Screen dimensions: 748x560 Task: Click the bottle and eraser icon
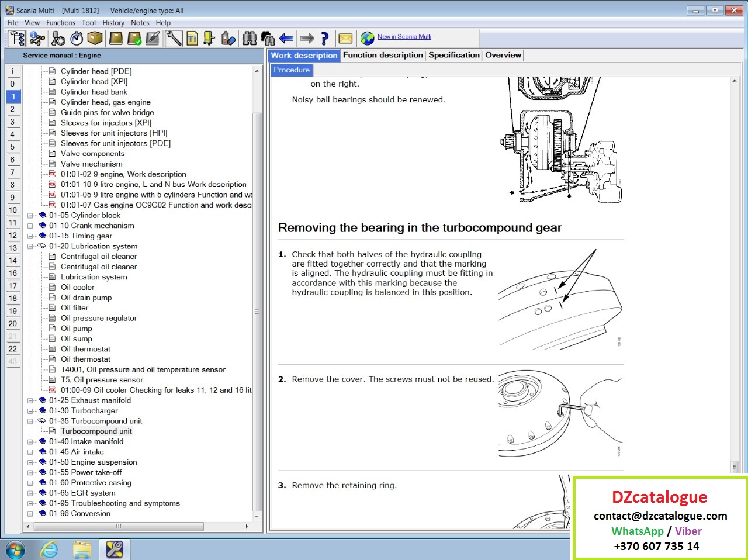(x=228, y=39)
